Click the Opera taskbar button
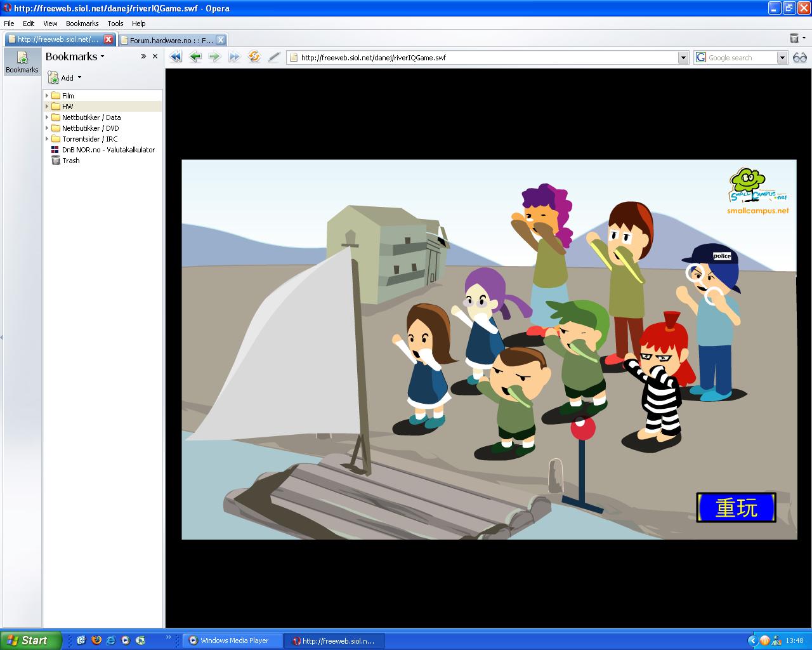The image size is (812, 650). click(334, 640)
